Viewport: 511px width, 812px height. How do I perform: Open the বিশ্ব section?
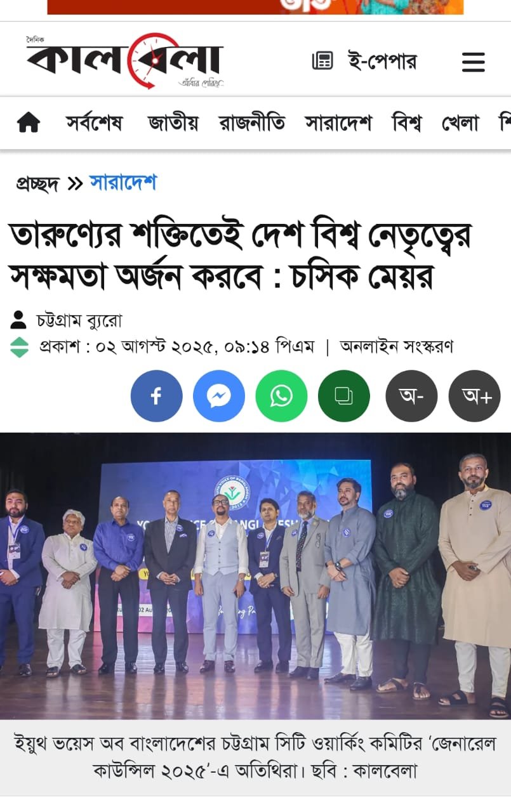click(x=406, y=122)
